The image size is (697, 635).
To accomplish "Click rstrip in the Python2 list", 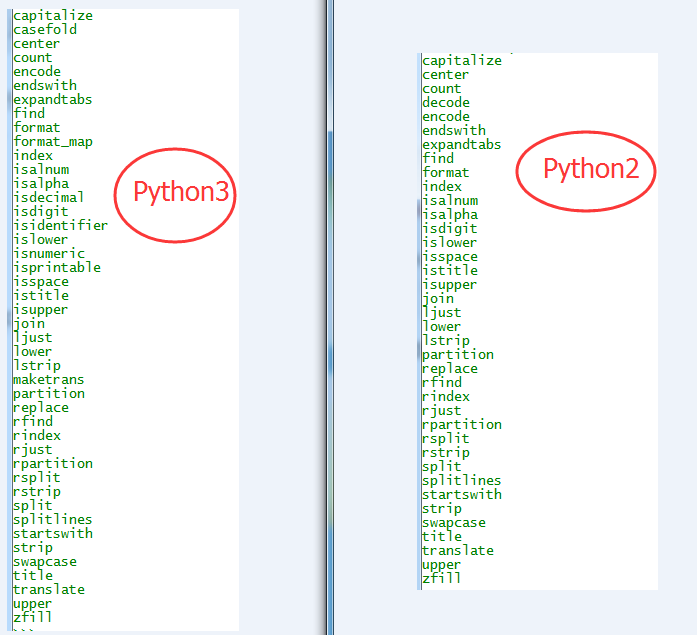I will 445,453.
